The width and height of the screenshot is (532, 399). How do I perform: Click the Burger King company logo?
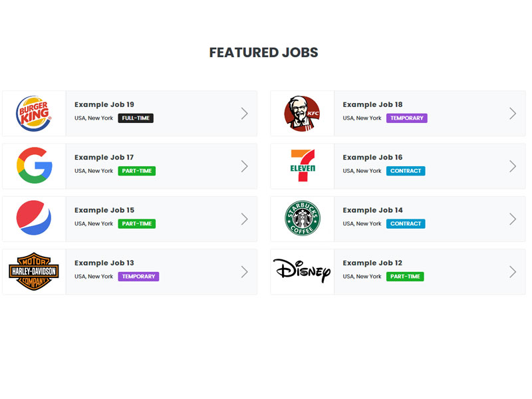33,113
